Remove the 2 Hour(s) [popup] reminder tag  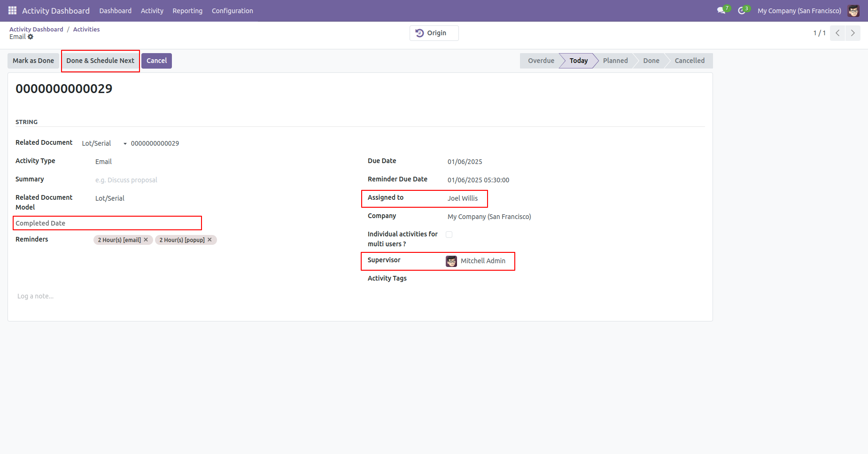[x=210, y=240]
